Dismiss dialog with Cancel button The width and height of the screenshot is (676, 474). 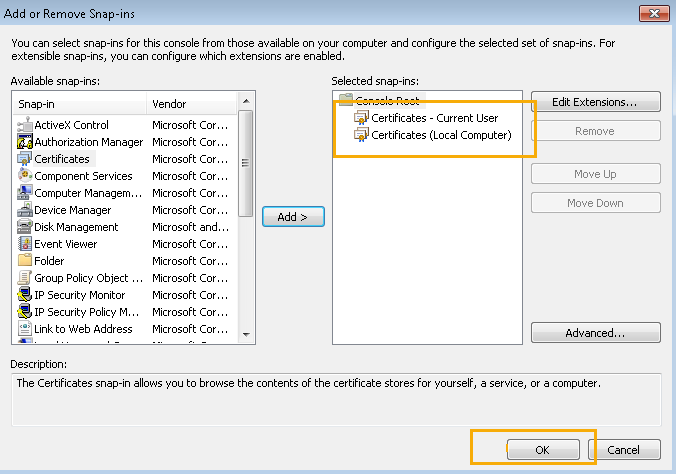coord(624,450)
